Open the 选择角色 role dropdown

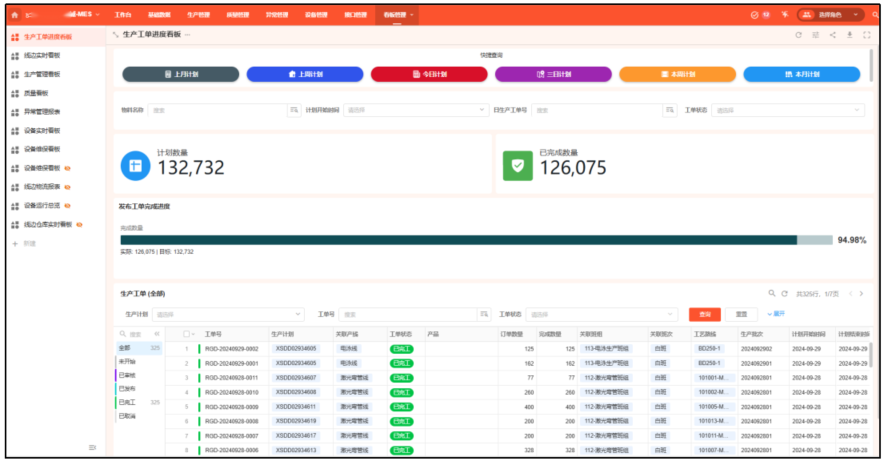click(x=830, y=15)
